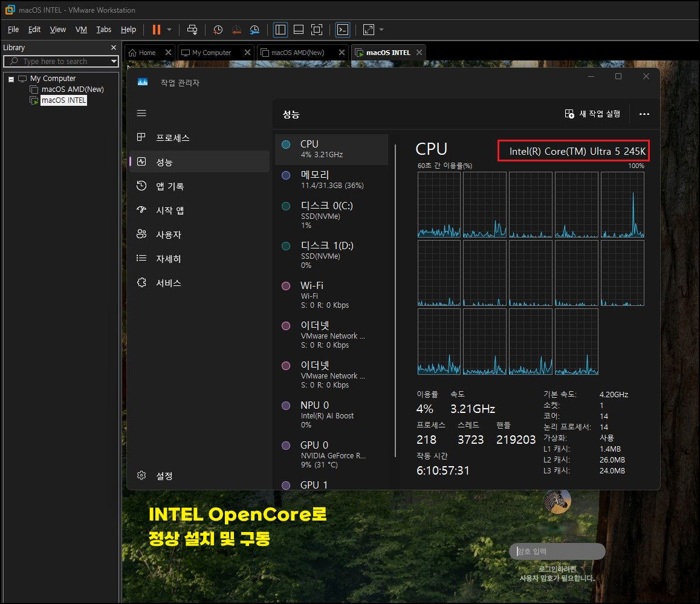This screenshot has width=700, height=604.
Task: Select 디스크 1(D:) performance entry
Action: (x=331, y=255)
